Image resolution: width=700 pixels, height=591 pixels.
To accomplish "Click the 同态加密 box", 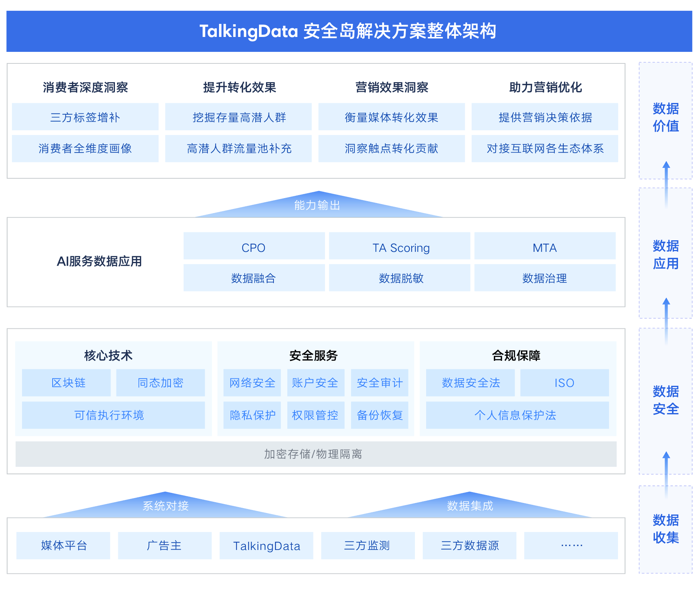I will click(x=160, y=383).
